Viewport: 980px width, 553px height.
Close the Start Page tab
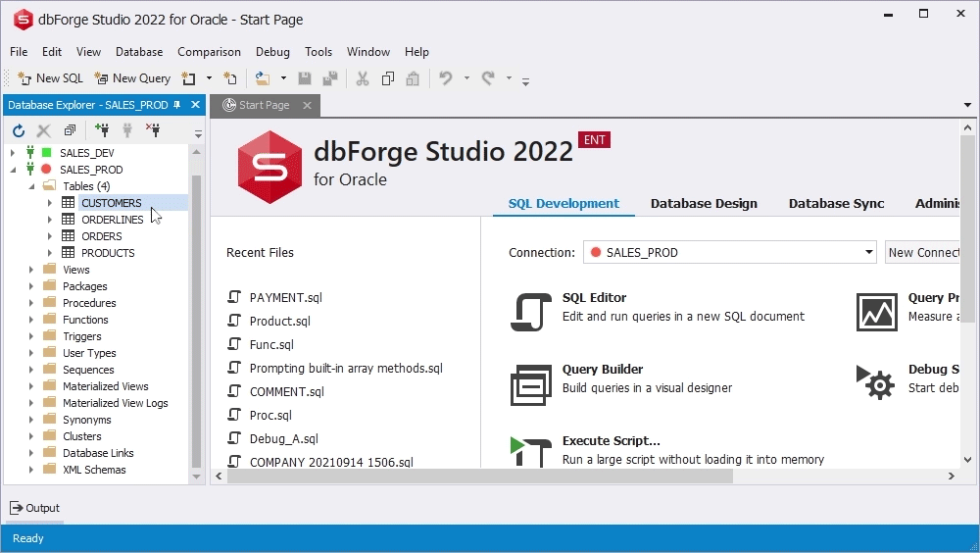[307, 105]
